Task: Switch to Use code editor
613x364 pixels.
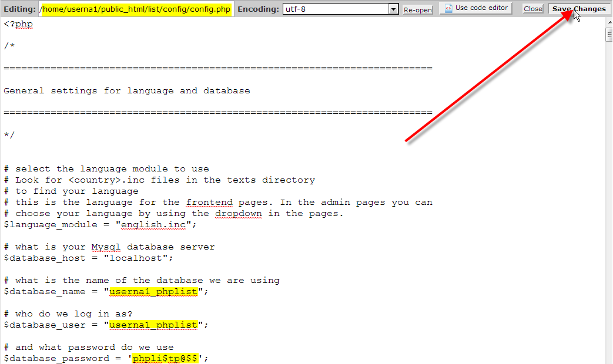Action: pyautogui.click(x=476, y=8)
